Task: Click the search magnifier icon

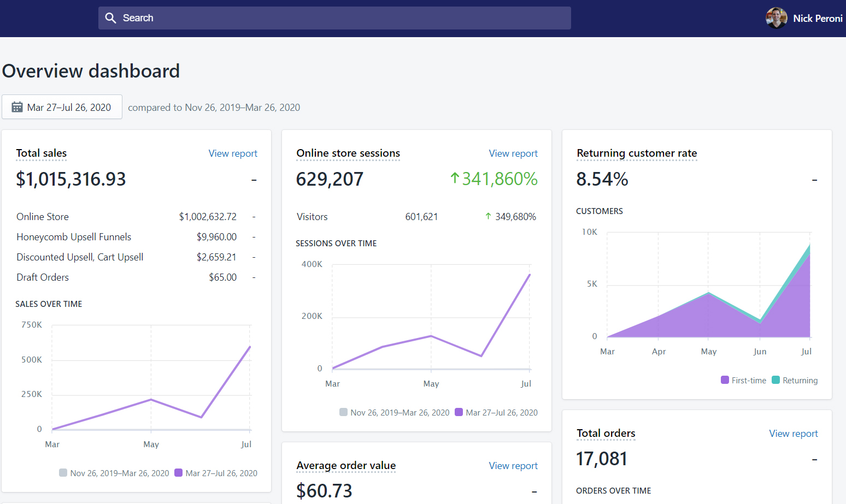Action: (x=110, y=18)
